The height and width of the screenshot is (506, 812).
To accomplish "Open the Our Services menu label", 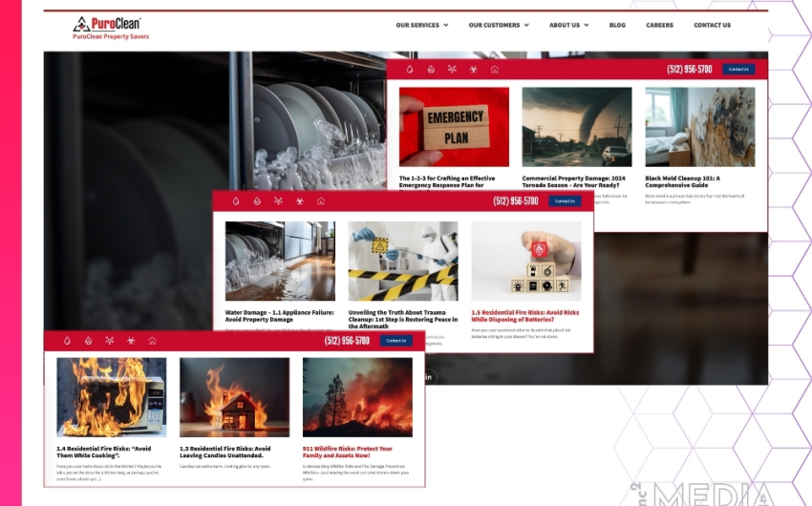I will (x=417, y=25).
